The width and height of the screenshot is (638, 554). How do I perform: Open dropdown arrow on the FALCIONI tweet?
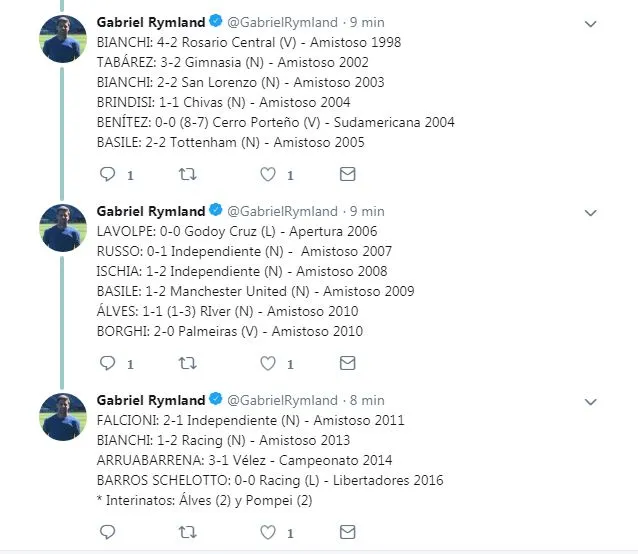tap(590, 401)
